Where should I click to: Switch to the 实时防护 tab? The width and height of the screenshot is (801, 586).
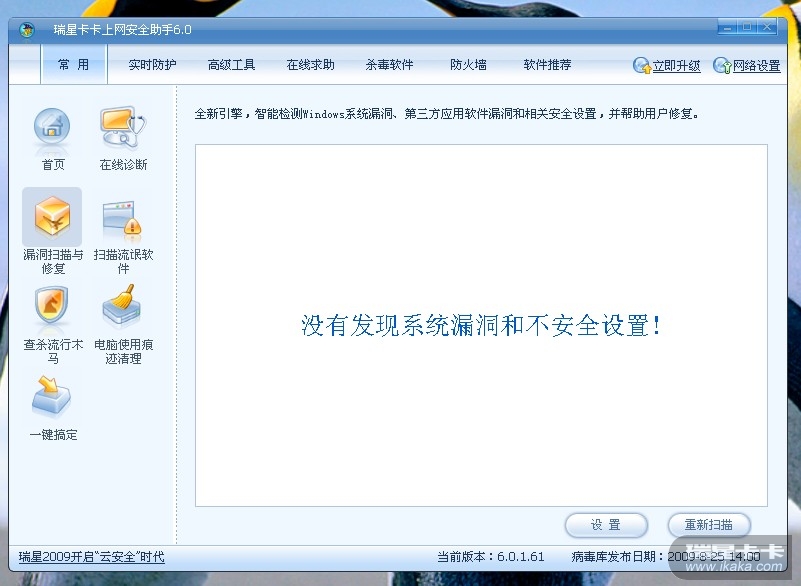(x=152, y=65)
